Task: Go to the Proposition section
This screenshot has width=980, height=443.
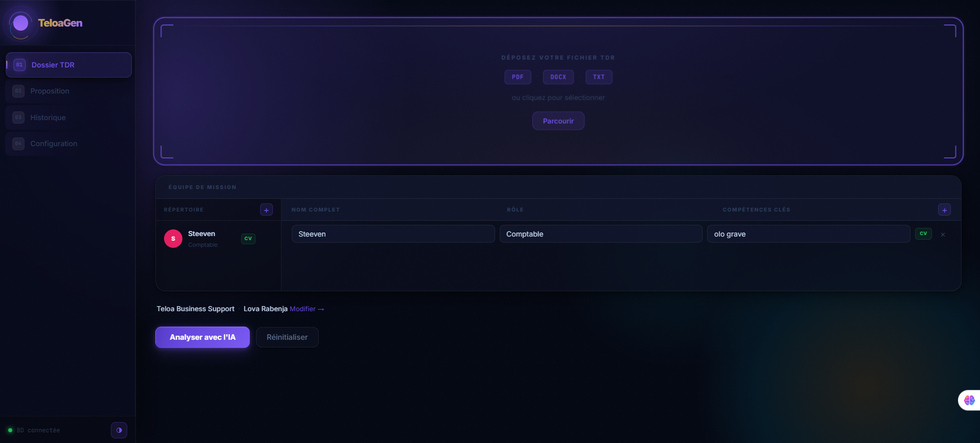Action: click(x=68, y=91)
